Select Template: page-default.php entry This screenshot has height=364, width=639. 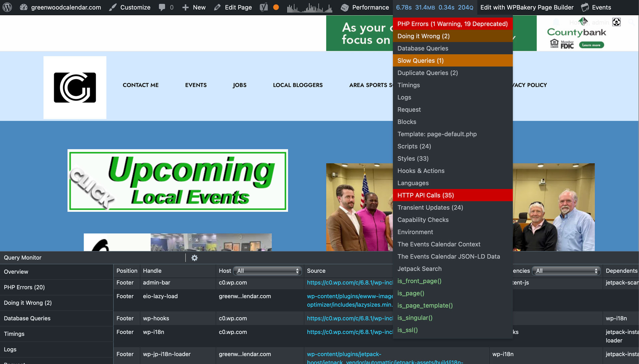click(x=453, y=134)
